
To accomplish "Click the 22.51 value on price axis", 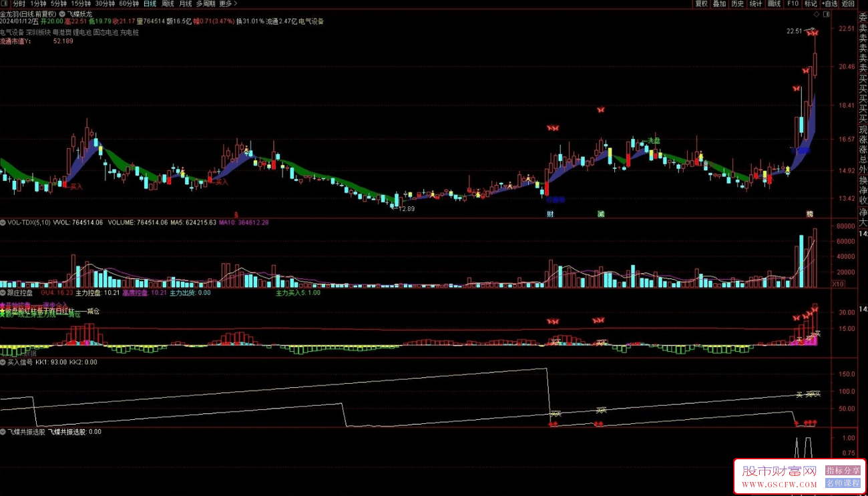I will [847, 29].
